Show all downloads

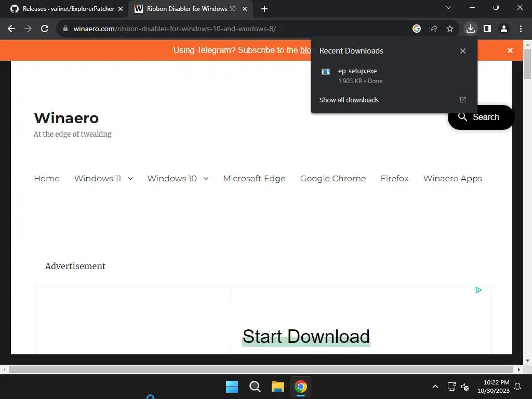(x=349, y=100)
